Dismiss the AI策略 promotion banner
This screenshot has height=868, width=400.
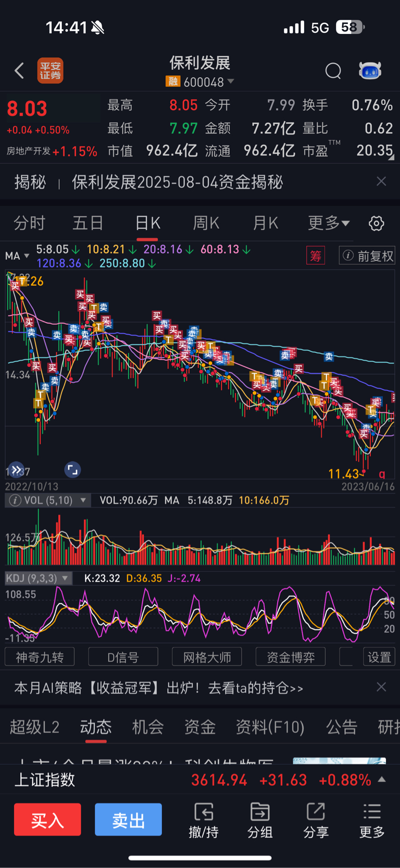[x=381, y=687]
